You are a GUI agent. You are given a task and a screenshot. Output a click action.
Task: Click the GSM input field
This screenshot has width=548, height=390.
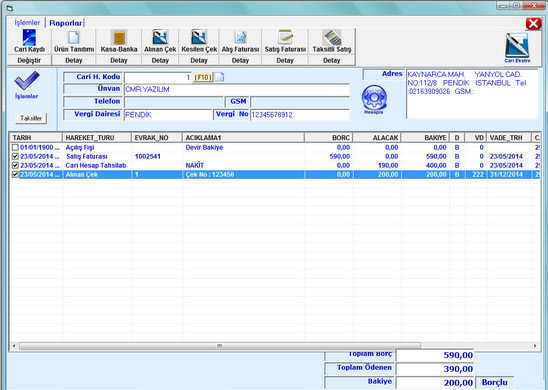300,102
